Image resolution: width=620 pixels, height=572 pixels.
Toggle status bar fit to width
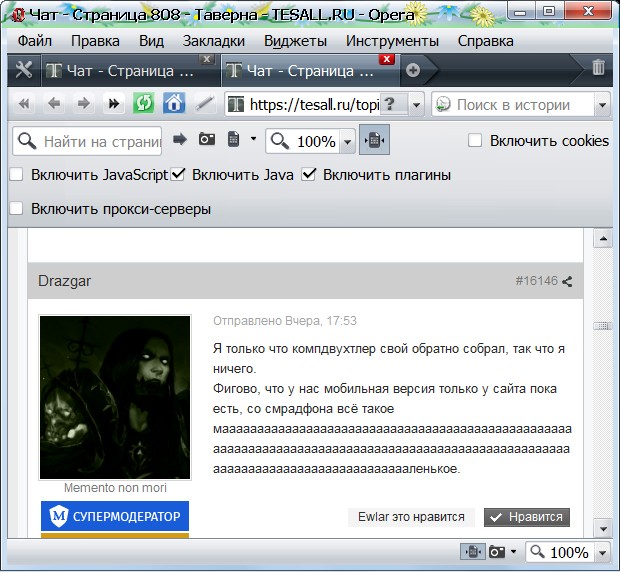(473, 551)
